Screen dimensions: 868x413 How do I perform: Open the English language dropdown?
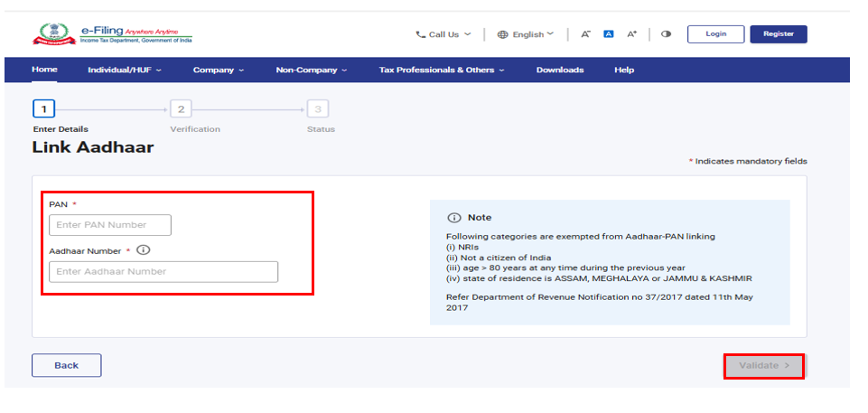pos(526,34)
